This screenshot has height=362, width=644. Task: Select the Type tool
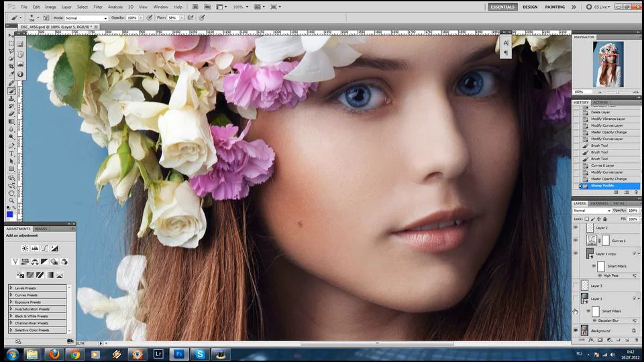tap(11, 153)
